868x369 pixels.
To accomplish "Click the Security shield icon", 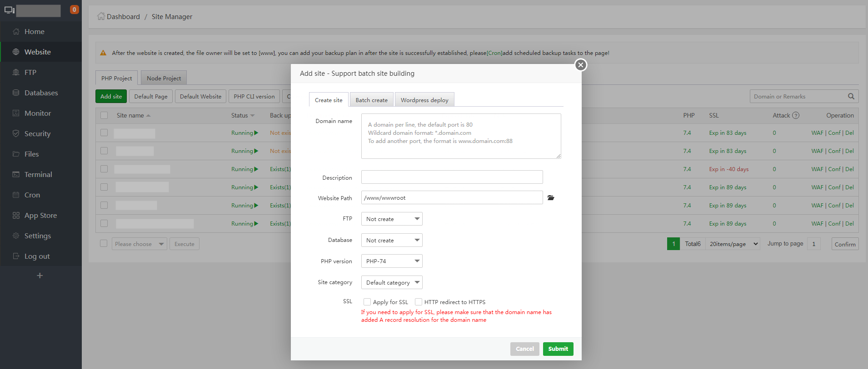I will click(x=16, y=134).
